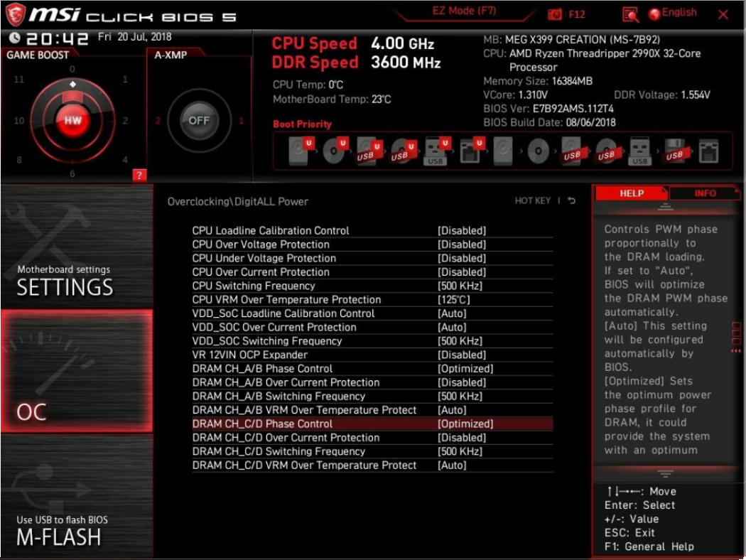Screen dimensions: 746x560
Task: Click the back arrow next to HOT KEY
Action: click(x=572, y=201)
